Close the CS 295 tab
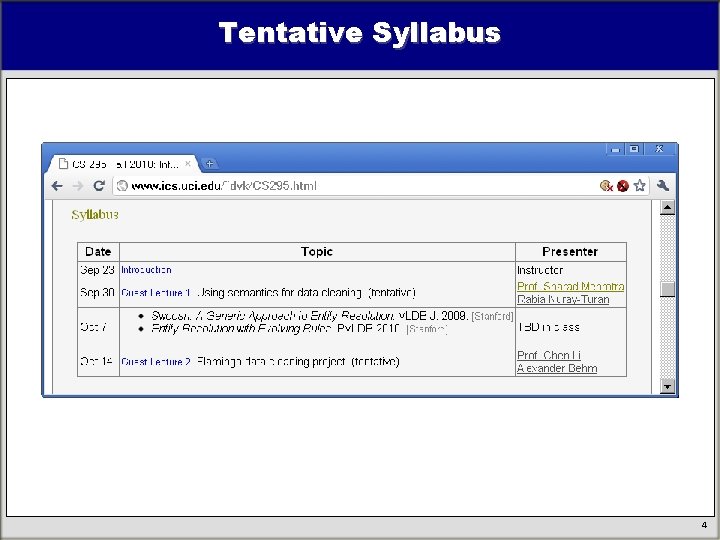The width and height of the screenshot is (720, 540). tap(187, 163)
